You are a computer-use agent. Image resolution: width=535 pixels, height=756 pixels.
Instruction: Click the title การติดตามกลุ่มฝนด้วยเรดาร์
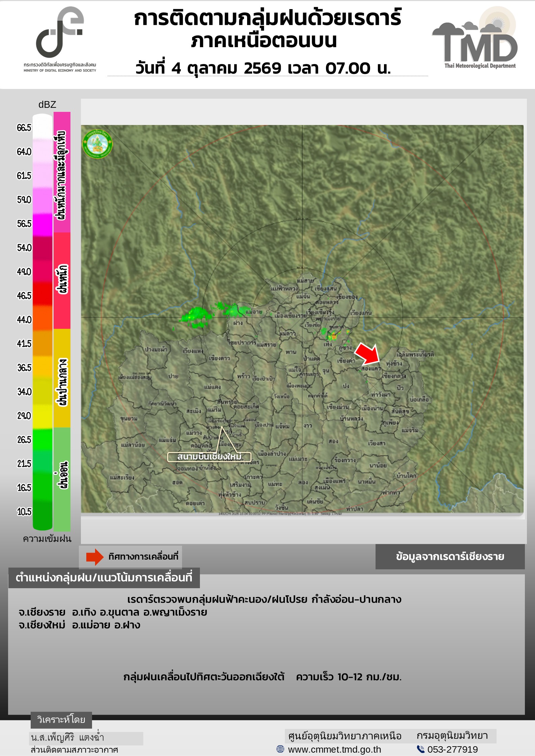(x=268, y=19)
